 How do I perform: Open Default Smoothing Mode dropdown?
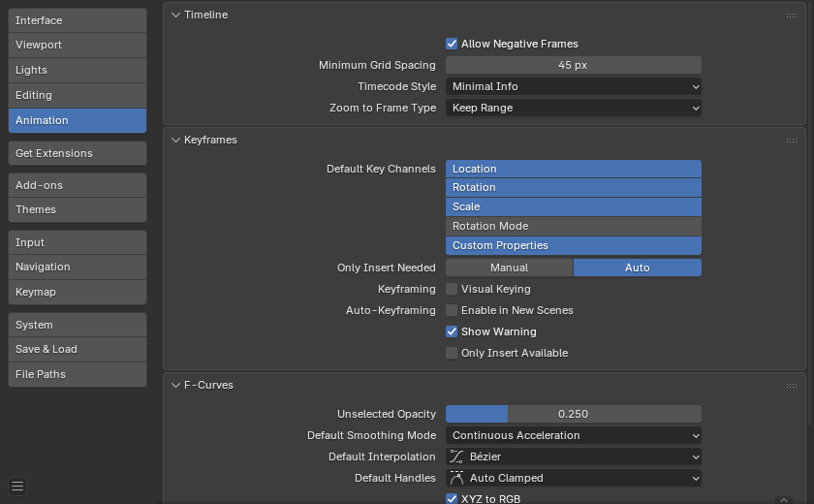pyautogui.click(x=573, y=435)
